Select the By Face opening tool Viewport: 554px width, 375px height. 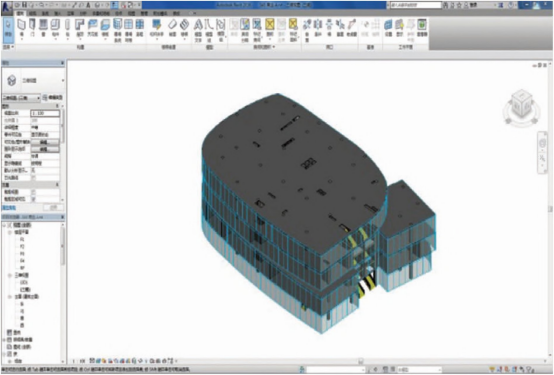(307, 30)
